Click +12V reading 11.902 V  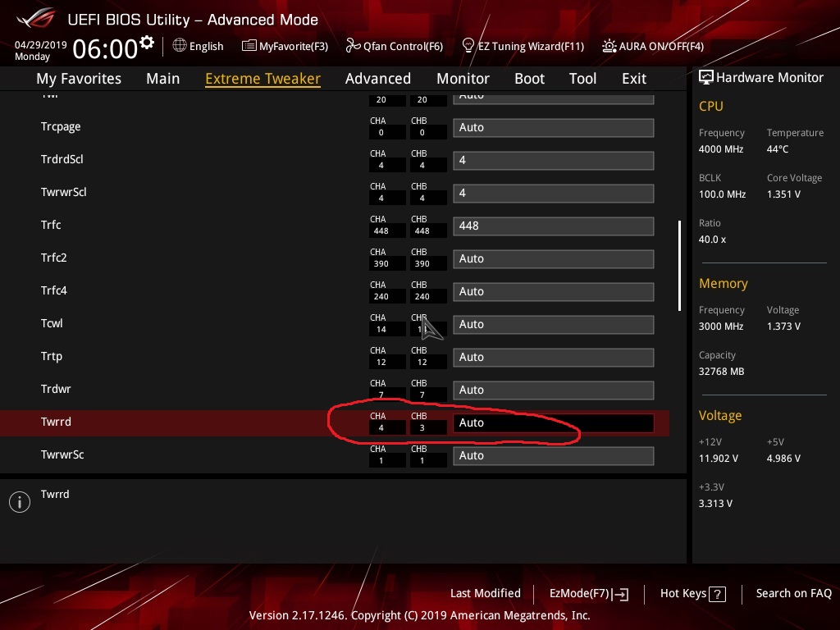[719, 458]
